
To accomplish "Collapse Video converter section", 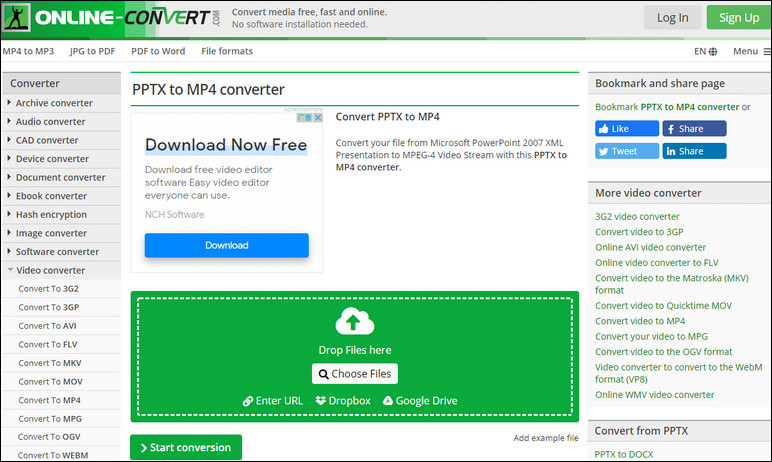I will 62,270.
